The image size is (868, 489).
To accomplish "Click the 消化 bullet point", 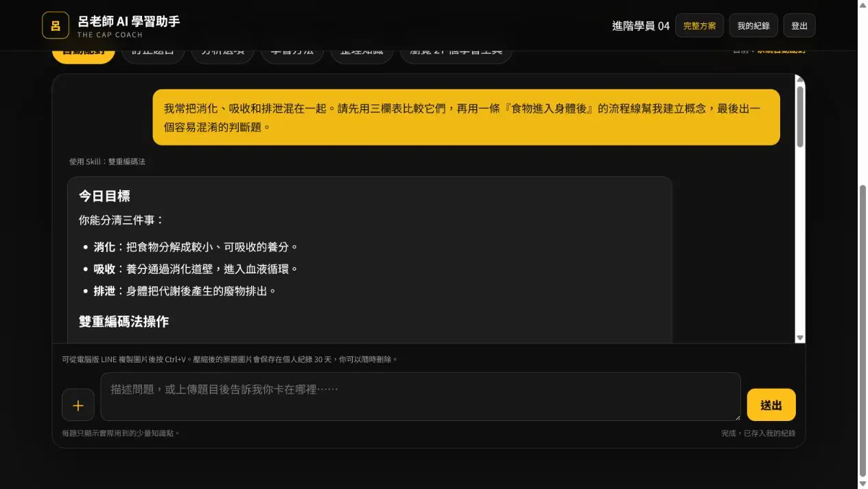I will [196, 247].
